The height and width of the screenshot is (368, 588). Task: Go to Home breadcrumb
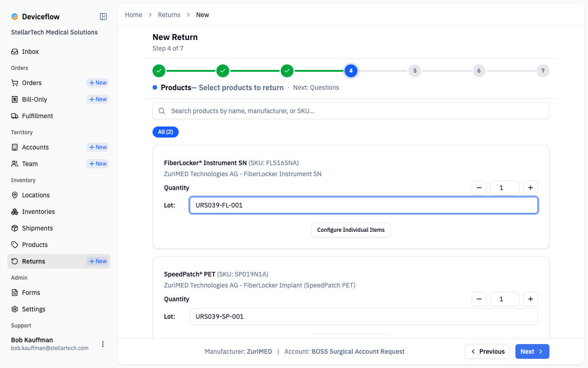pyautogui.click(x=134, y=15)
